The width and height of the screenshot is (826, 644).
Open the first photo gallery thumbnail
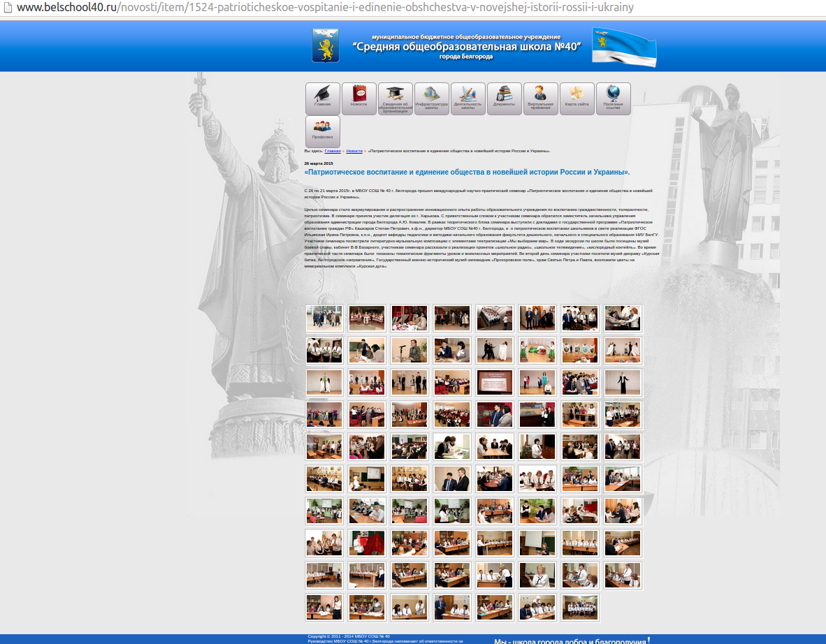(324, 319)
